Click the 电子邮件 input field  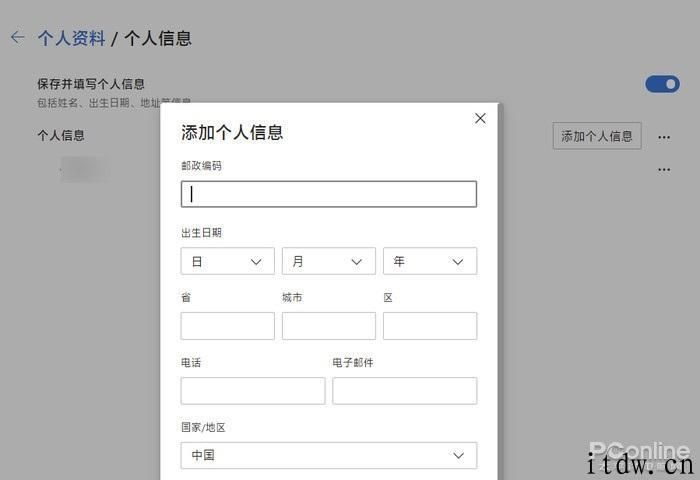pyautogui.click(x=404, y=391)
